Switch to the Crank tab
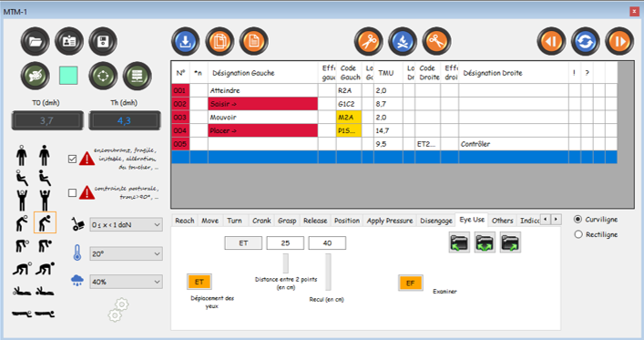644x340 pixels. point(261,221)
